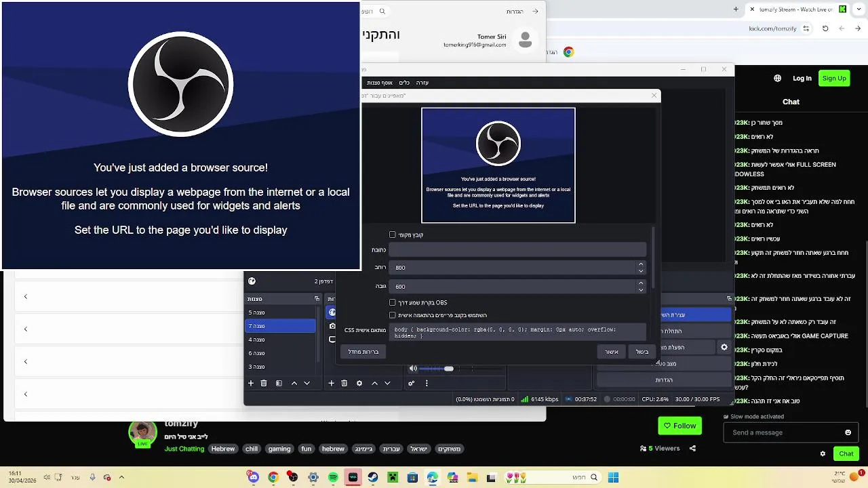The height and width of the screenshot is (488, 868).
Task: Increase the width value stepper
Action: [641, 264]
